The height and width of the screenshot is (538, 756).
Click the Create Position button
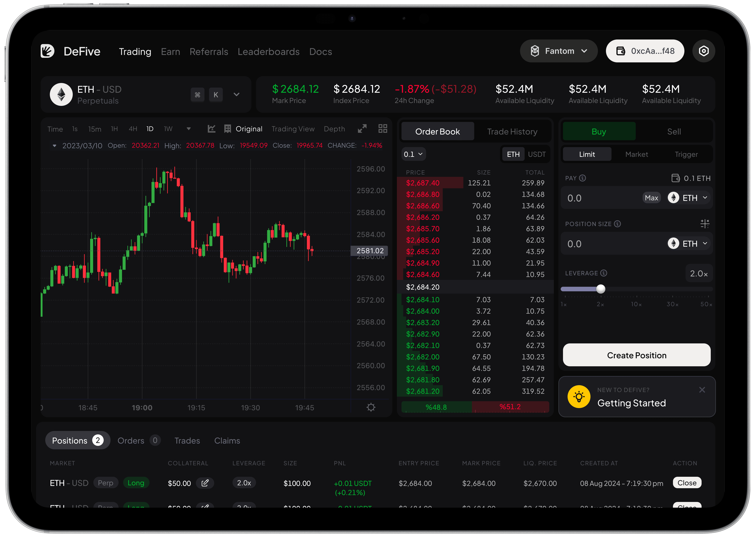pyautogui.click(x=636, y=355)
